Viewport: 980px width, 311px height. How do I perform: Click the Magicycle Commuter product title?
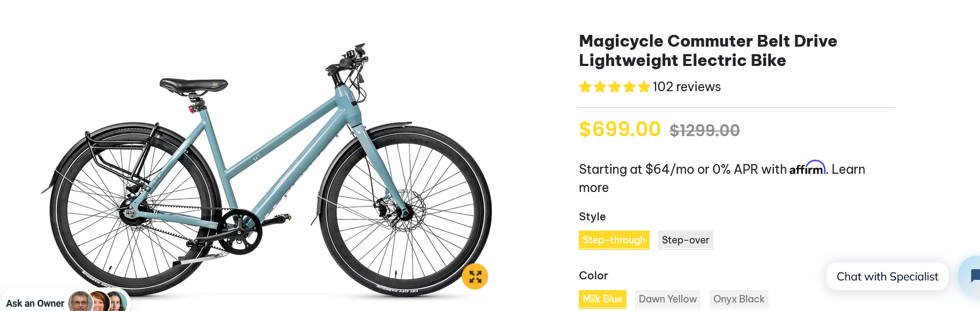tap(707, 50)
